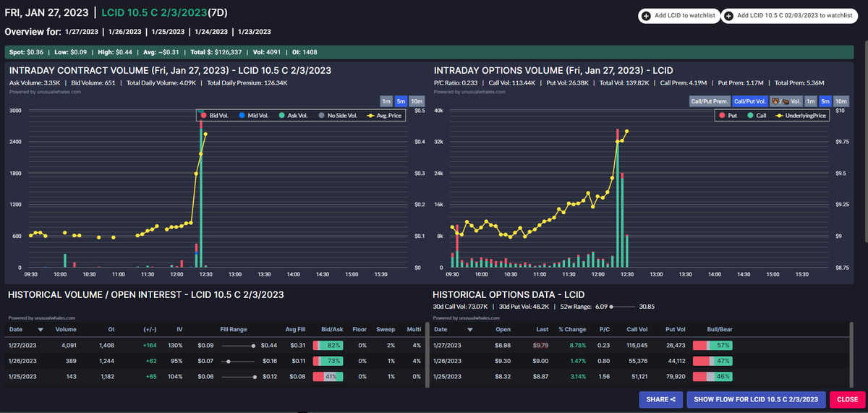Toggle Bid Vol. legend marker in contract chart
Viewport: 868px width, 413px height.
(204, 115)
